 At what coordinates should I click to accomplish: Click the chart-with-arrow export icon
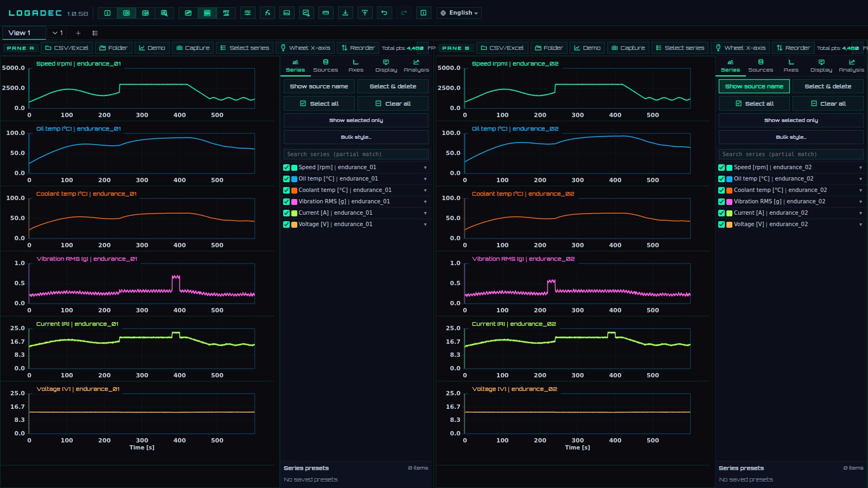pos(306,13)
